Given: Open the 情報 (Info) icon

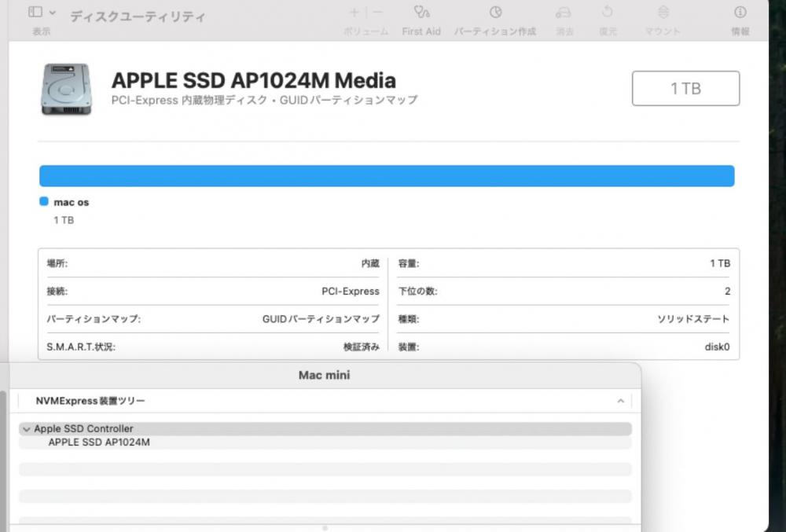Looking at the screenshot, I should coord(740,13).
